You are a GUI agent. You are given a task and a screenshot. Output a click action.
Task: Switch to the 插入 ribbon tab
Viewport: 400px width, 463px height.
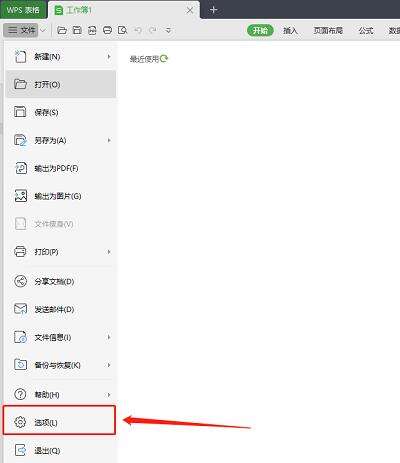tap(290, 31)
